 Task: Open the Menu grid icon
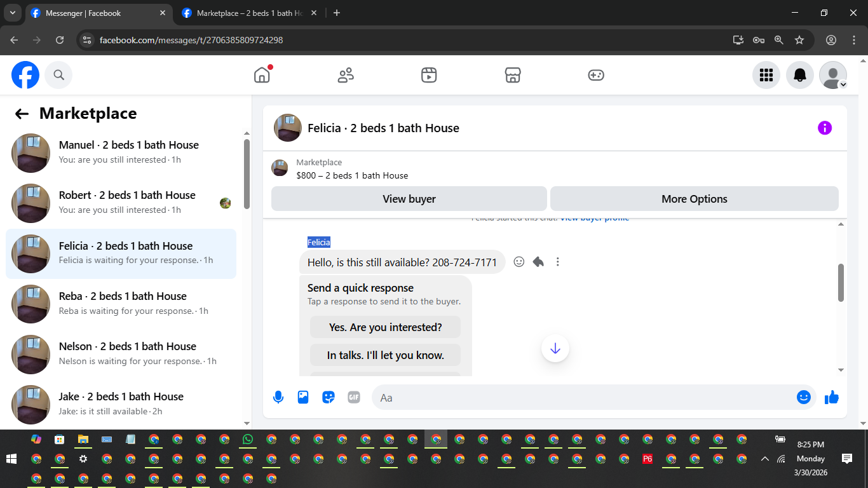[x=766, y=75]
